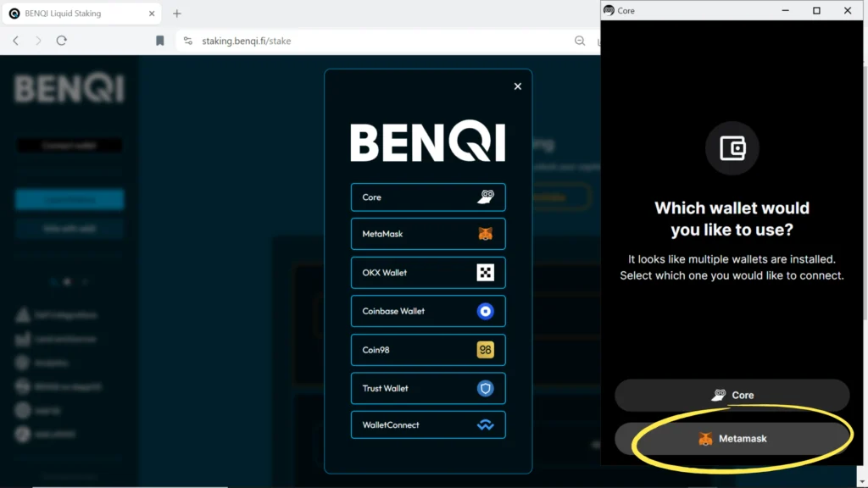The width and height of the screenshot is (868, 488).
Task: Close the BENQI wallet selection modal
Action: pyautogui.click(x=518, y=86)
